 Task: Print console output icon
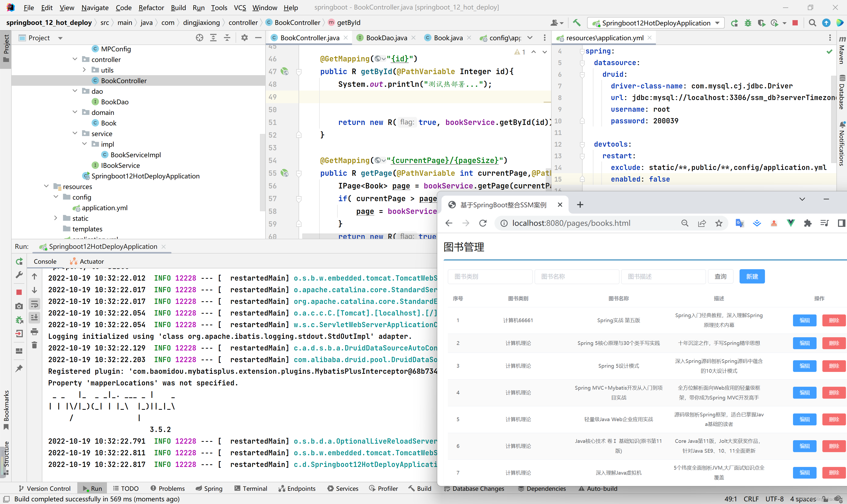(34, 331)
